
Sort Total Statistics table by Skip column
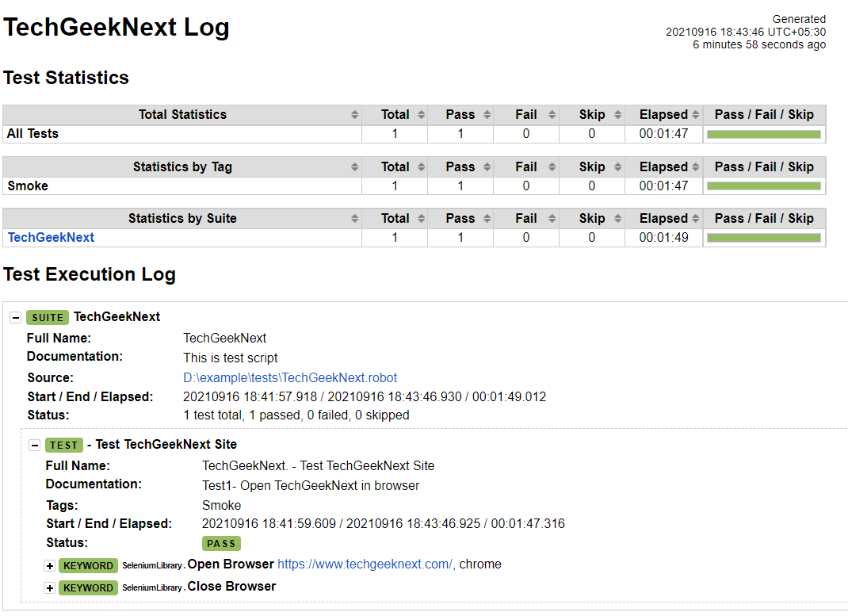(x=617, y=115)
